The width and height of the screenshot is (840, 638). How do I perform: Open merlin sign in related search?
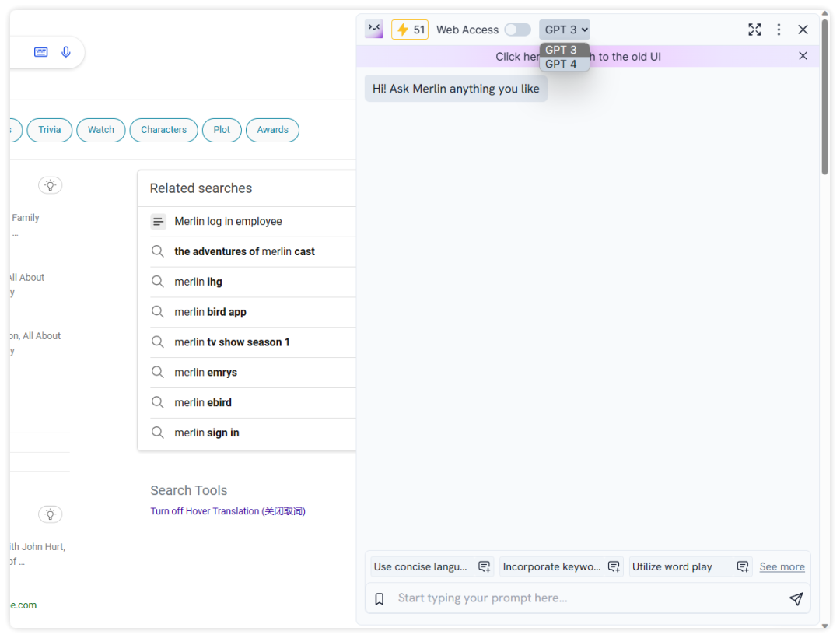pyautogui.click(x=207, y=433)
